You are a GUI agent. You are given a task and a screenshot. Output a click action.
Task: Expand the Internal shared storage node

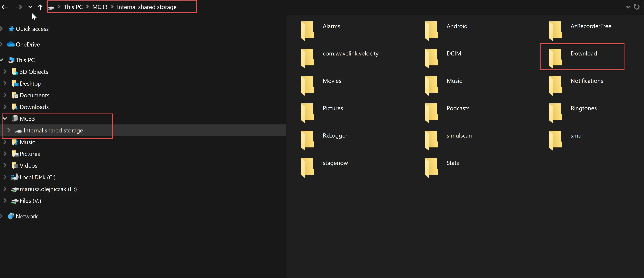click(9, 130)
